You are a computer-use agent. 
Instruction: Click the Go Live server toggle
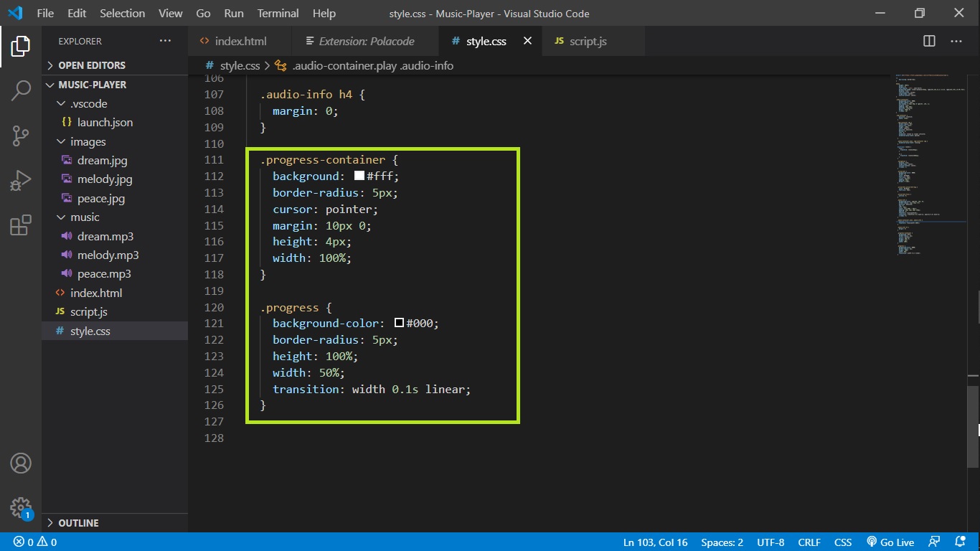[x=890, y=542]
